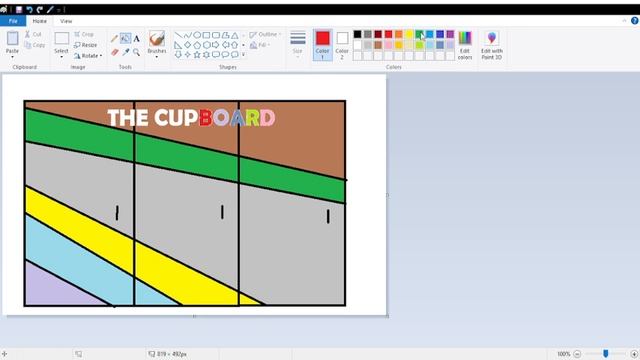The image size is (640, 360).
Task: Select the Eraser tool
Action: 115,52
